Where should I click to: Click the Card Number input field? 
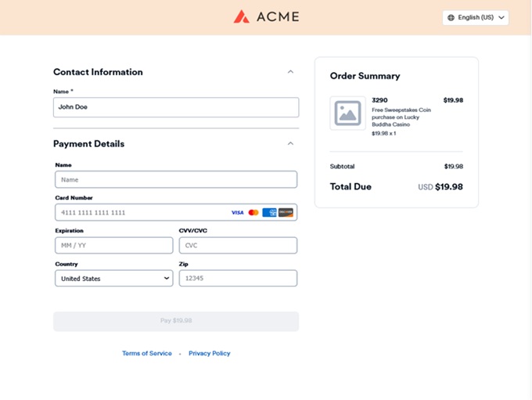[x=176, y=213]
